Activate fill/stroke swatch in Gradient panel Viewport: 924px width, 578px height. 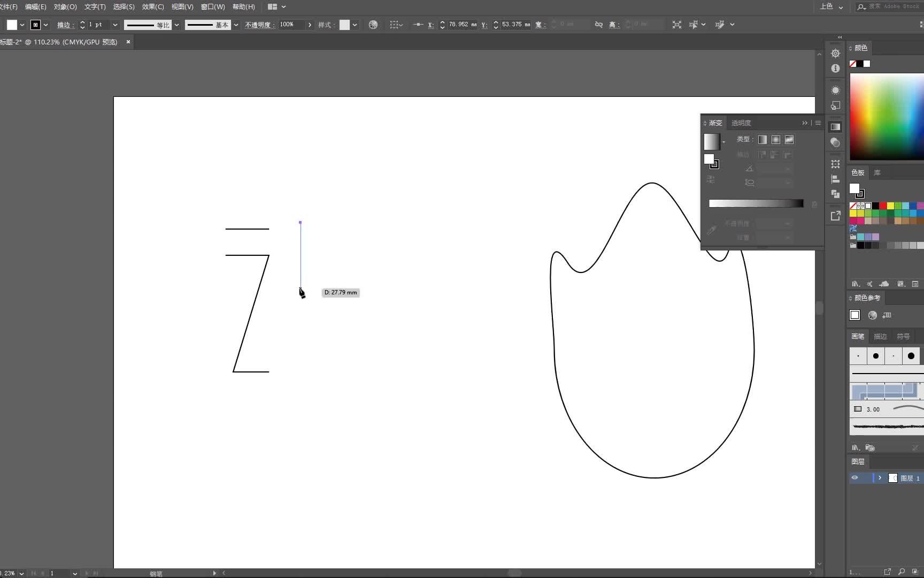click(712, 161)
